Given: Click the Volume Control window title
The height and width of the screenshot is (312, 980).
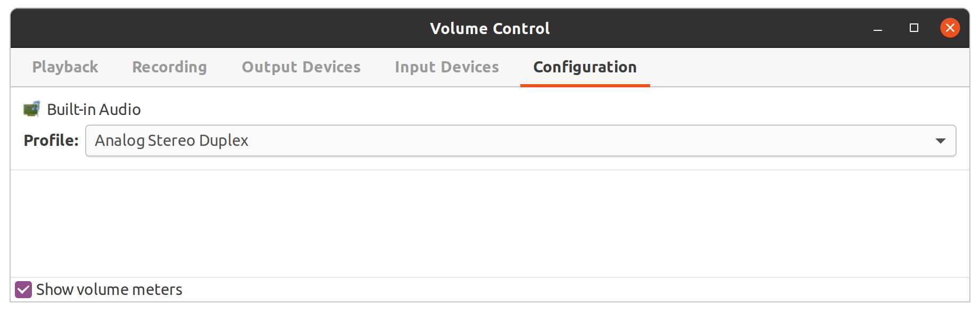Looking at the screenshot, I should pos(489,28).
